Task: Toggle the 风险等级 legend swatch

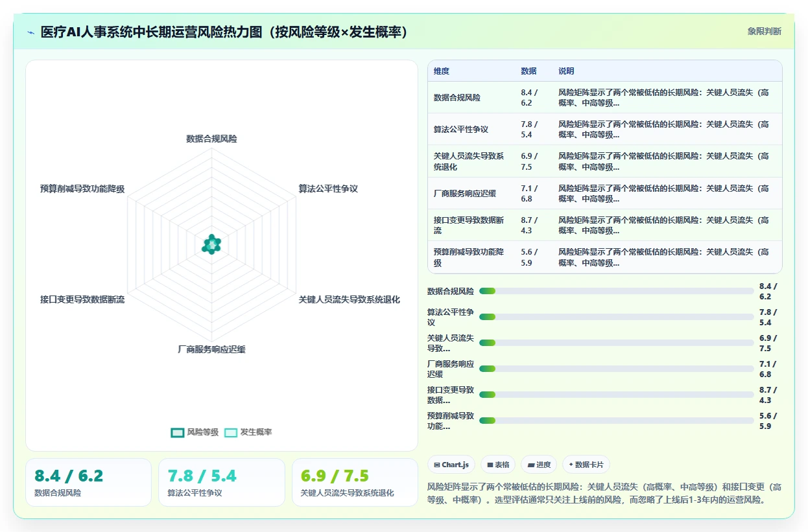Action: click(x=178, y=432)
